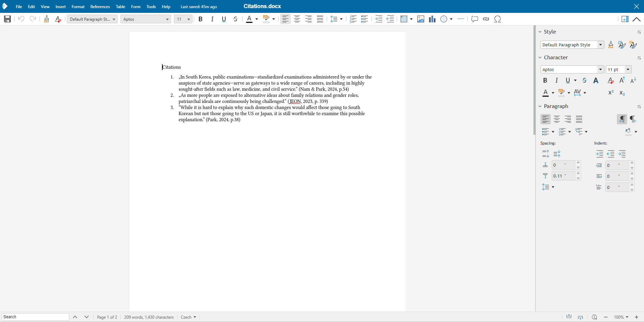
Task: Open the Format menu
Action: pos(78,6)
